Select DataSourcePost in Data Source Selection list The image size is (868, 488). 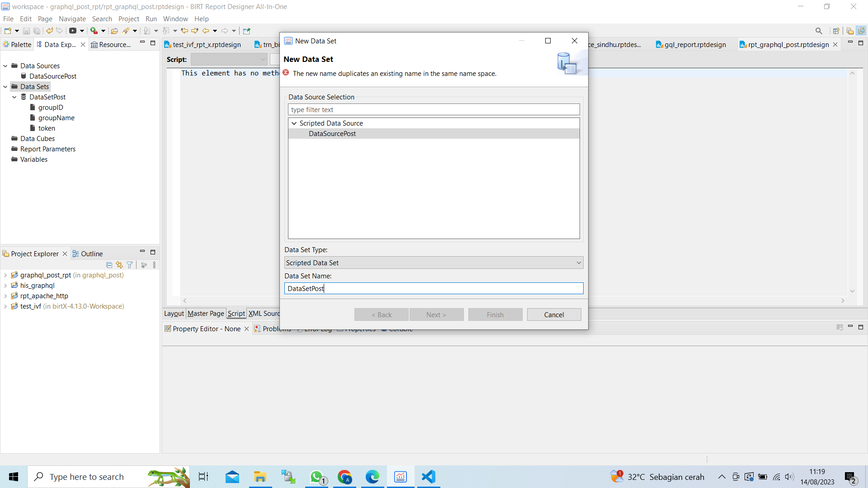(332, 134)
